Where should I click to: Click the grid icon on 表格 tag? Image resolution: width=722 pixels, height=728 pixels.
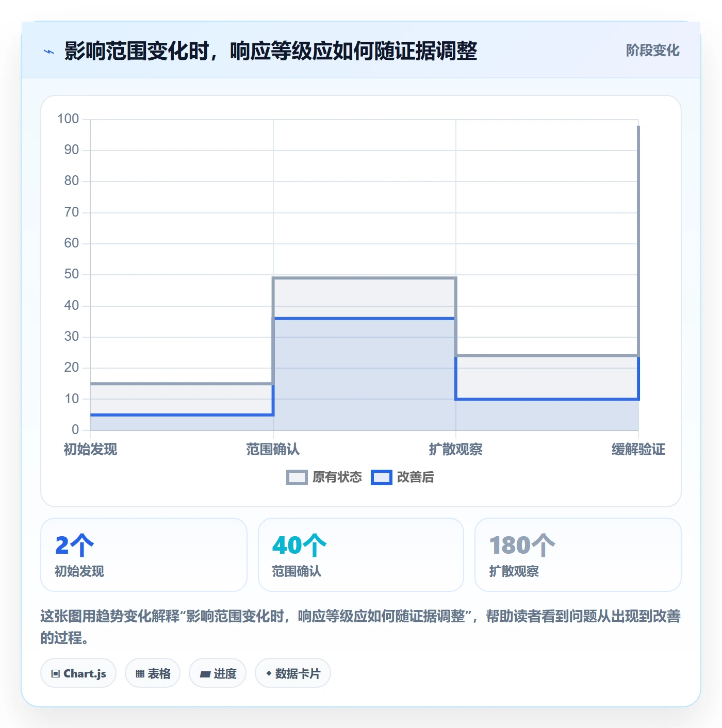(140, 673)
